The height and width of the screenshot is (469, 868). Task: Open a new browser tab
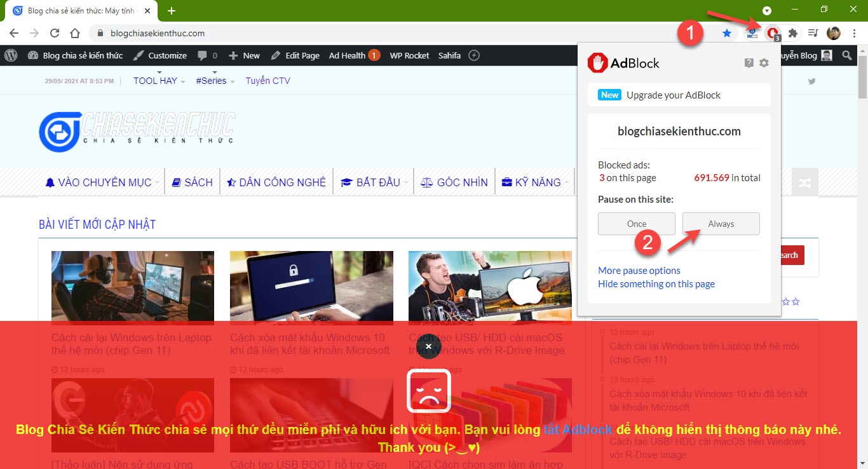pos(172,11)
